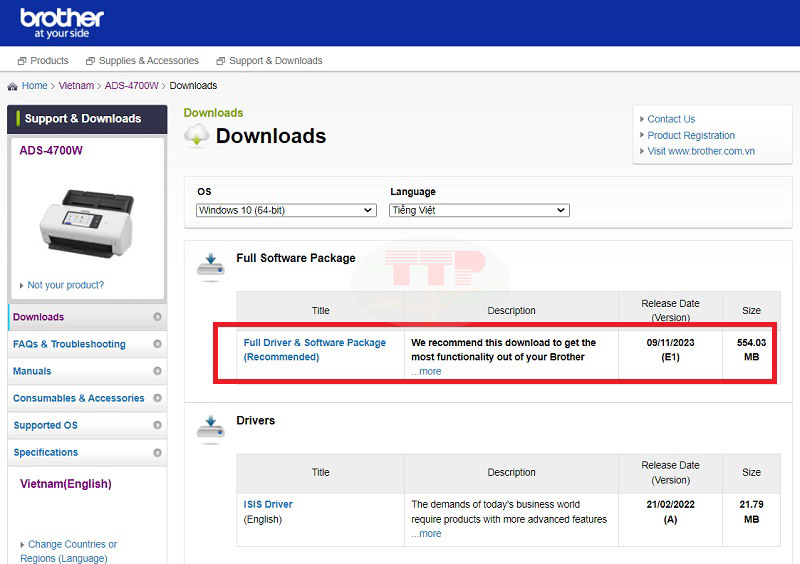Open the Products menu
800x564 pixels.
[43, 61]
